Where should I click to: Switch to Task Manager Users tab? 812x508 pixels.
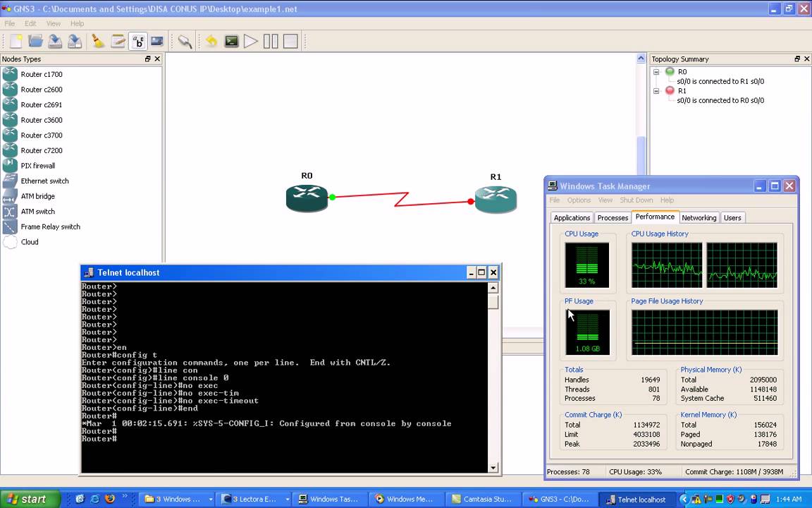732,218
